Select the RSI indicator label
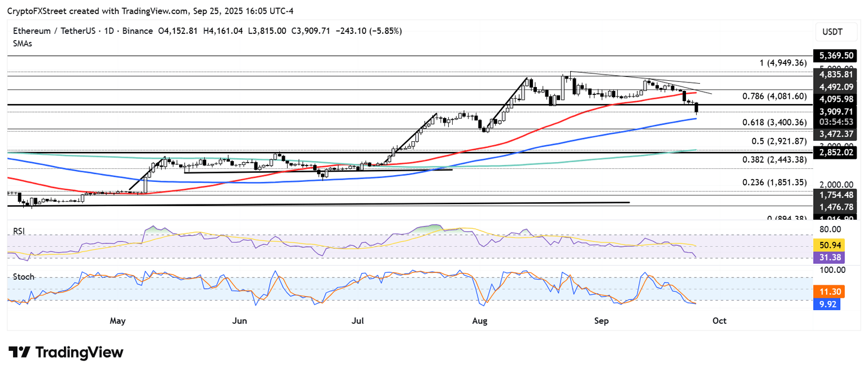868x374 pixels. coord(20,231)
